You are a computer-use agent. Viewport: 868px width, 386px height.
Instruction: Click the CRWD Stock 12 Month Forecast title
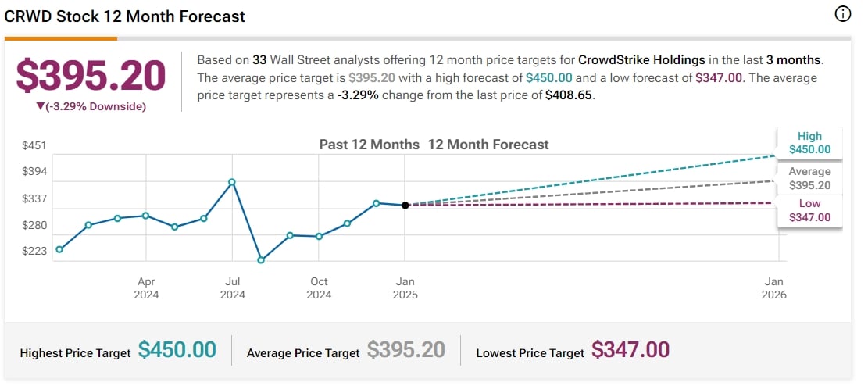pyautogui.click(x=125, y=16)
